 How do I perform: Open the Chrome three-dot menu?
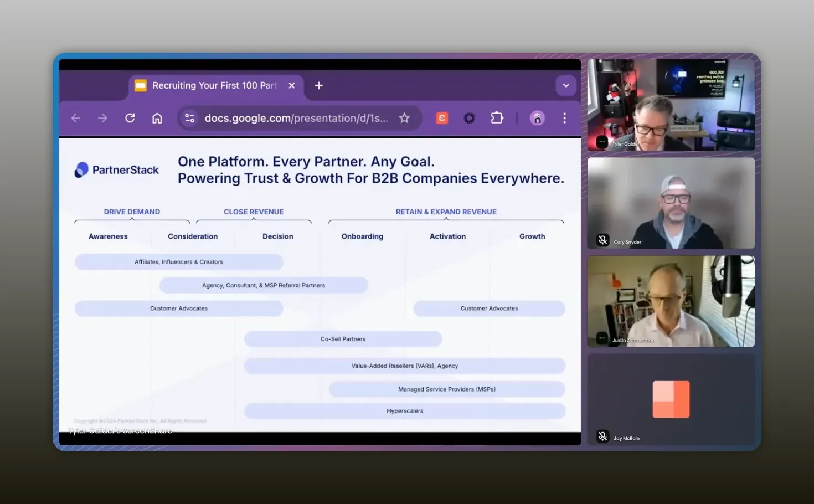pos(564,118)
